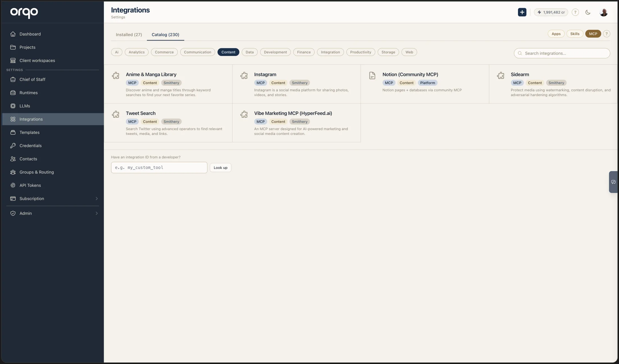619x364 pixels.
Task: Select the Productivity category chip
Action: (x=361, y=52)
